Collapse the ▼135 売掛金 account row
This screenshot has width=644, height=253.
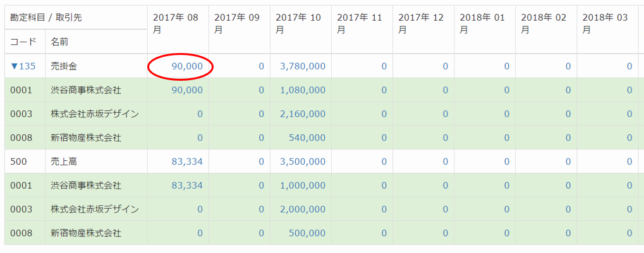(x=23, y=66)
